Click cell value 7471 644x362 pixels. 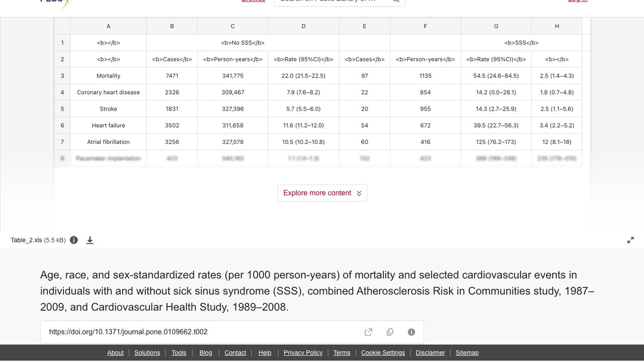(172, 76)
